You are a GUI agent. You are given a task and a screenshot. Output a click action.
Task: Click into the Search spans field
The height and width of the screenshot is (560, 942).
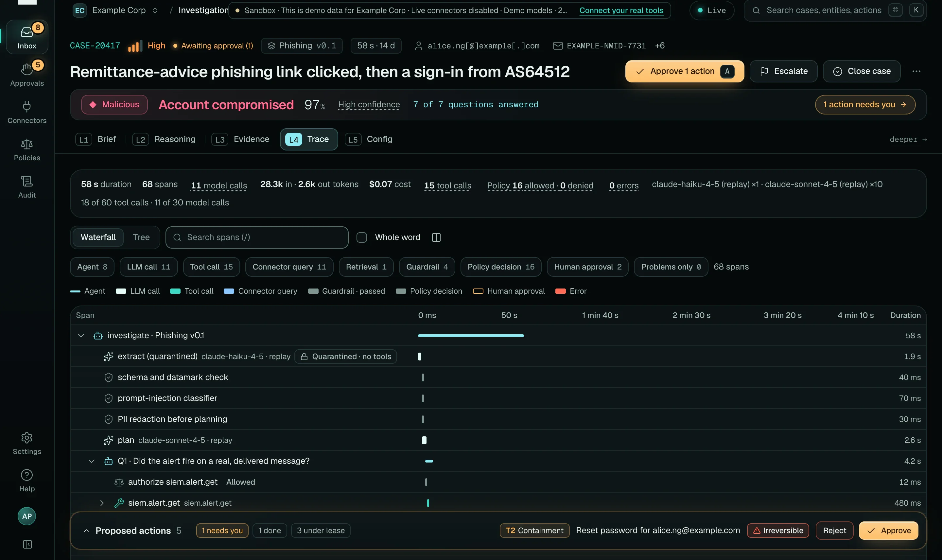pos(256,237)
